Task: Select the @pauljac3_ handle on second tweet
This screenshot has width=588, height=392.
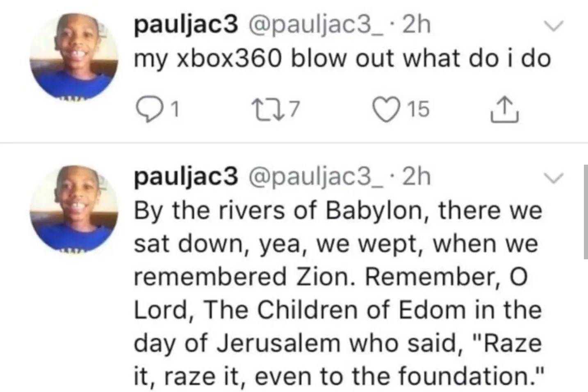Action: (x=315, y=177)
